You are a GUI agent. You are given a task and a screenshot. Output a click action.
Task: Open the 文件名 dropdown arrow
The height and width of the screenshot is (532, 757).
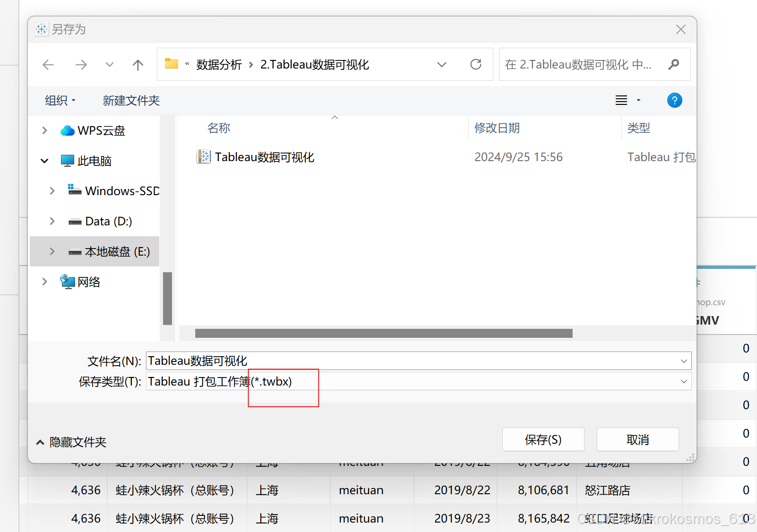click(684, 361)
